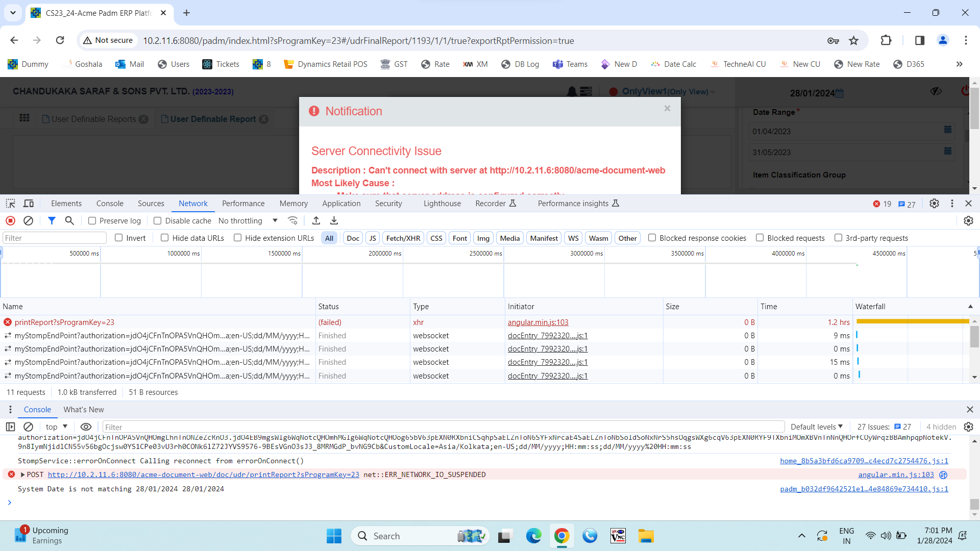Import a HAR file with the upload icon

(x=316, y=221)
